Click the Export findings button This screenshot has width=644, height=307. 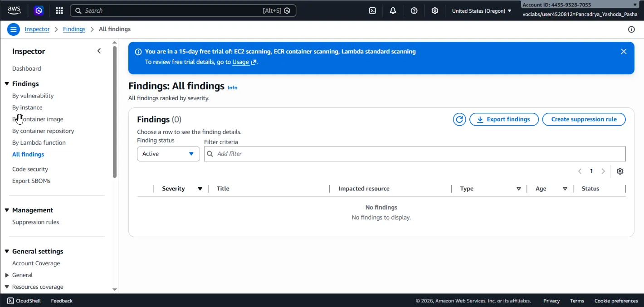pyautogui.click(x=504, y=119)
